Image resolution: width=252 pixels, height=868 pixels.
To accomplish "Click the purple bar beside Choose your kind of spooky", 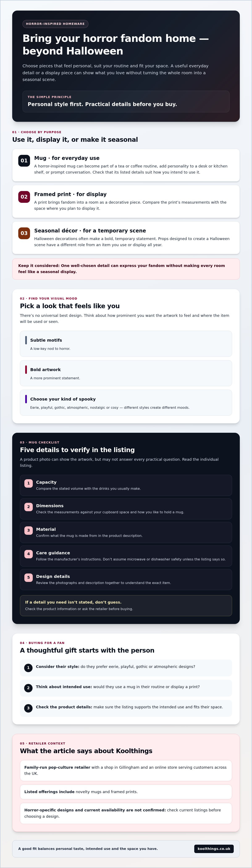I will pos(26,399).
